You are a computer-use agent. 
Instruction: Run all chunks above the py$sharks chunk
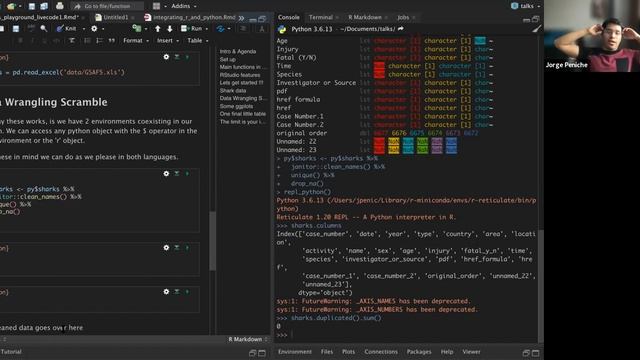click(177, 173)
